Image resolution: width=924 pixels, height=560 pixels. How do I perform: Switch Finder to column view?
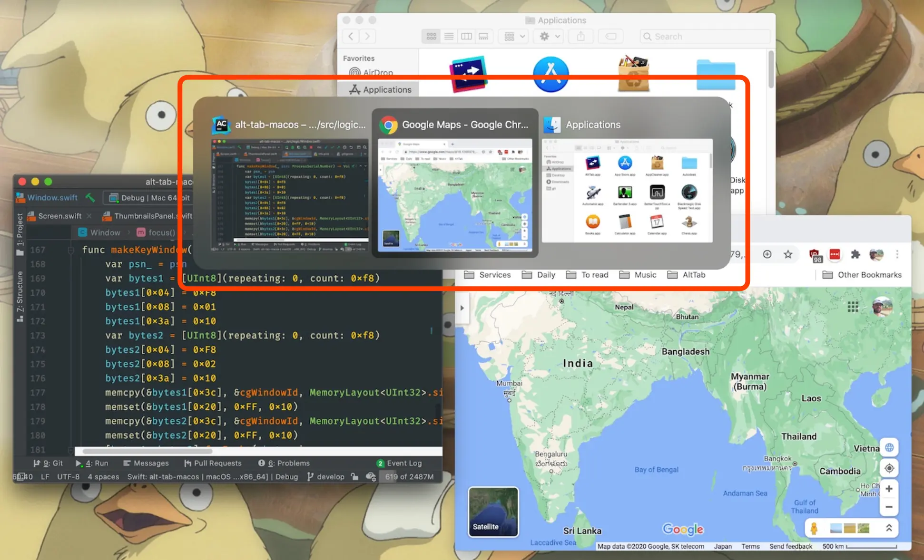(x=466, y=36)
